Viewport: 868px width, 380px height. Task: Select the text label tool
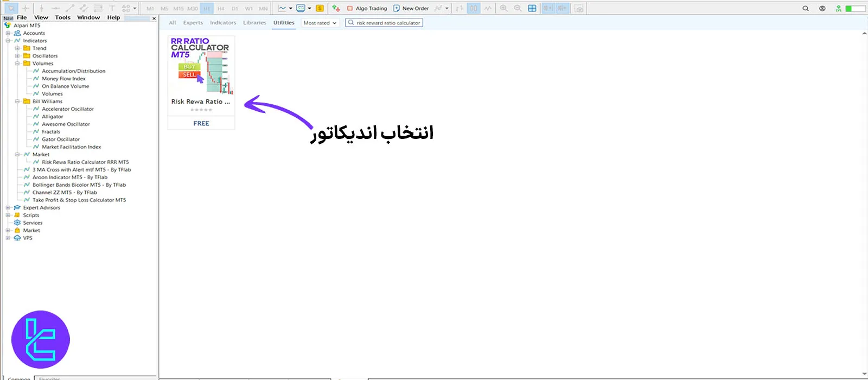coord(112,8)
